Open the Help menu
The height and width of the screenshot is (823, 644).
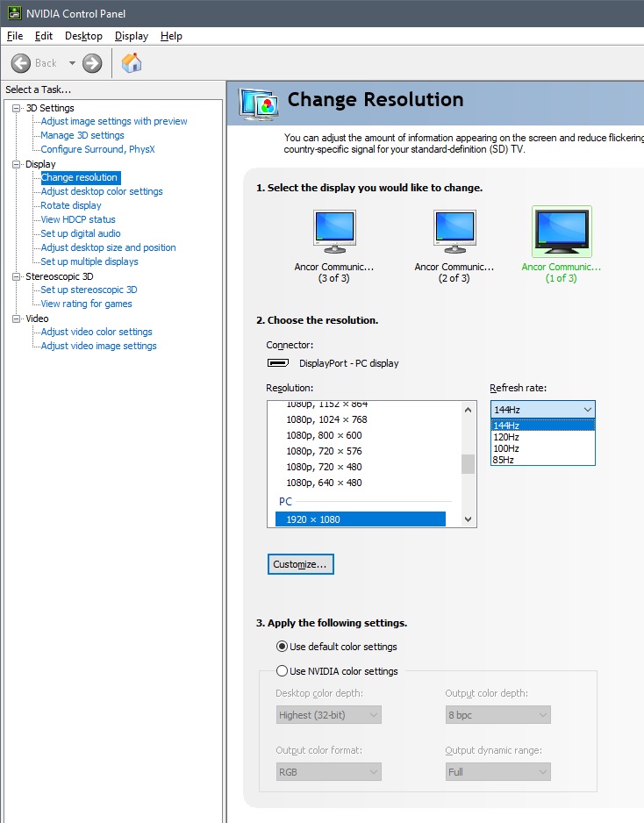(171, 36)
